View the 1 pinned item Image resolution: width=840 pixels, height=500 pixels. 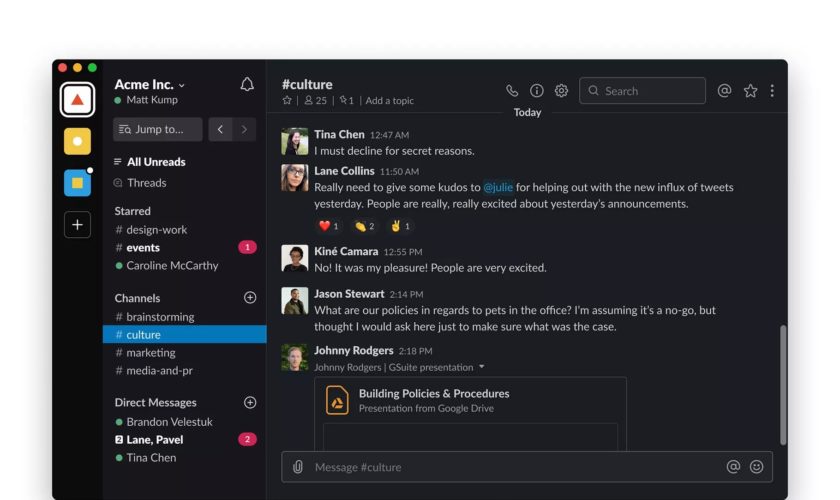[x=347, y=100]
